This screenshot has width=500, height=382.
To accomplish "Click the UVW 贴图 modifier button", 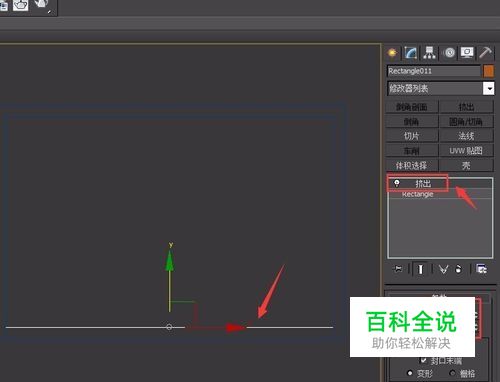I will click(x=466, y=151).
